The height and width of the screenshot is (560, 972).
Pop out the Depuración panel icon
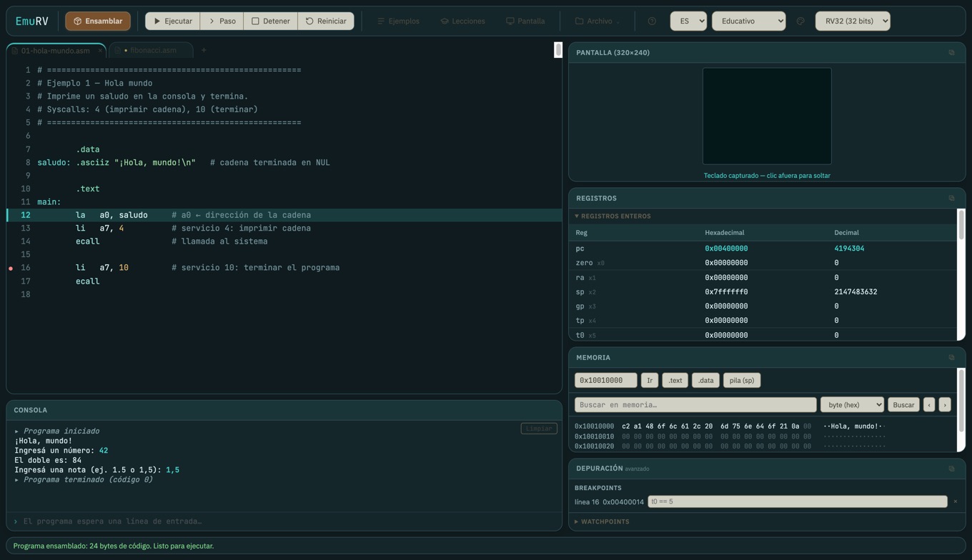pyautogui.click(x=951, y=469)
